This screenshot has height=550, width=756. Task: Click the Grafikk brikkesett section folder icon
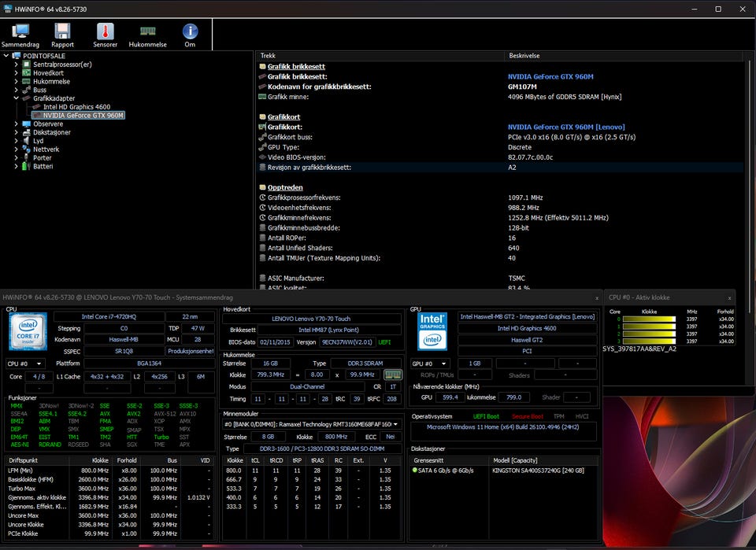[263, 66]
